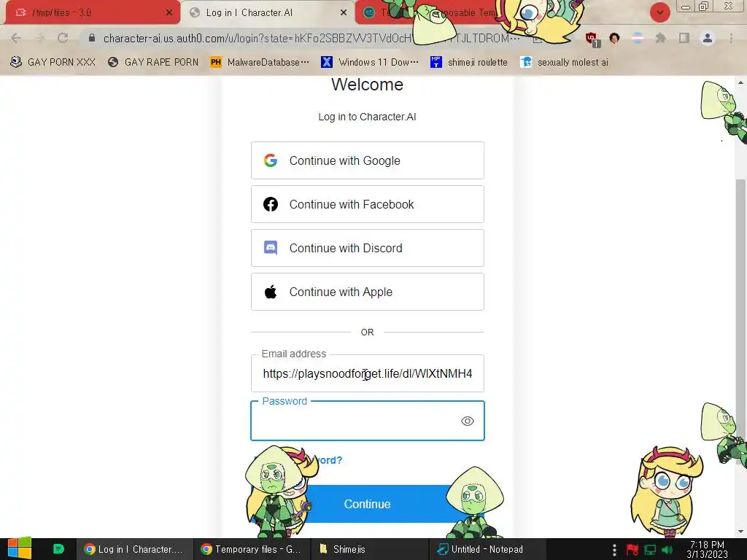Open the MalwareDatabase bookmark
The height and width of the screenshot is (560, 747).
[260, 63]
